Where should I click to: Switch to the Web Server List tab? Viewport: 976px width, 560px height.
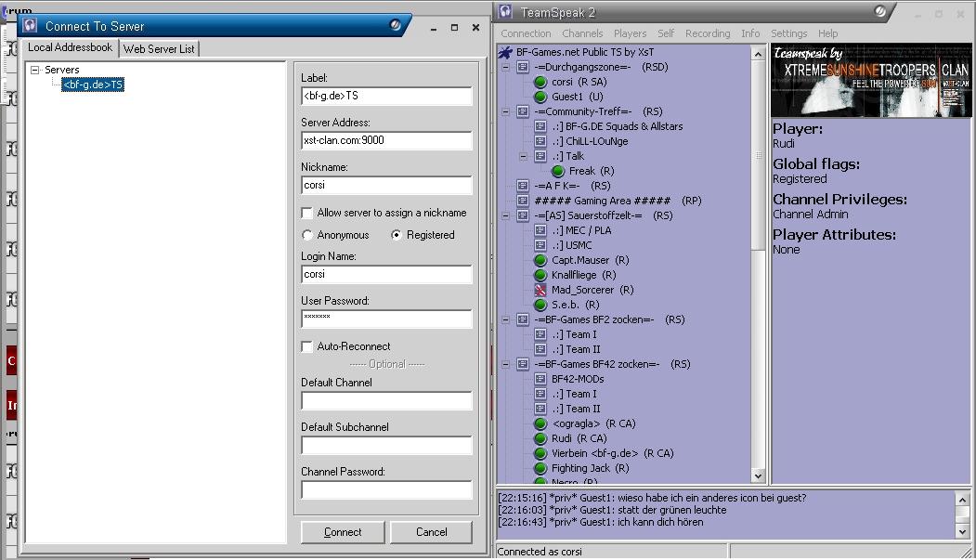159,49
